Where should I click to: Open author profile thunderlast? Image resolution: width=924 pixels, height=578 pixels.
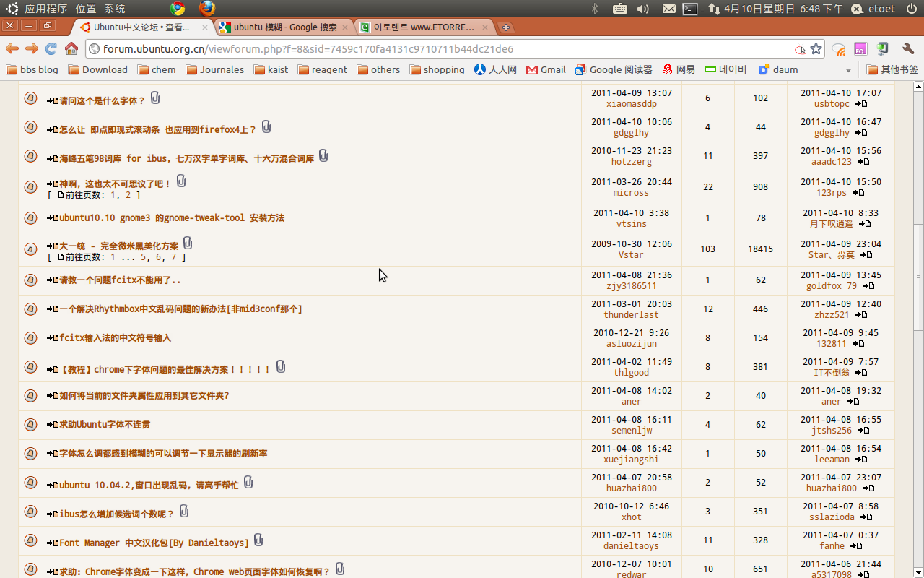pyautogui.click(x=631, y=315)
